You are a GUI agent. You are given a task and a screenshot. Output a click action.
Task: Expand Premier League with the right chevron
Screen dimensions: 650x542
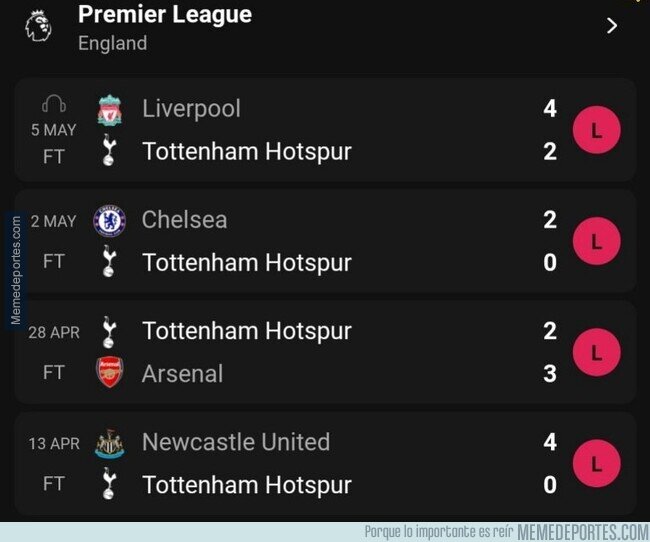[612, 25]
